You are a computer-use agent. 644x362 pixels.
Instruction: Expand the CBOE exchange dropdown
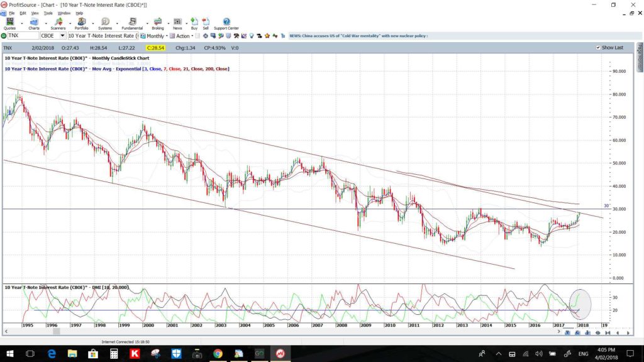pyautogui.click(x=62, y=36)
